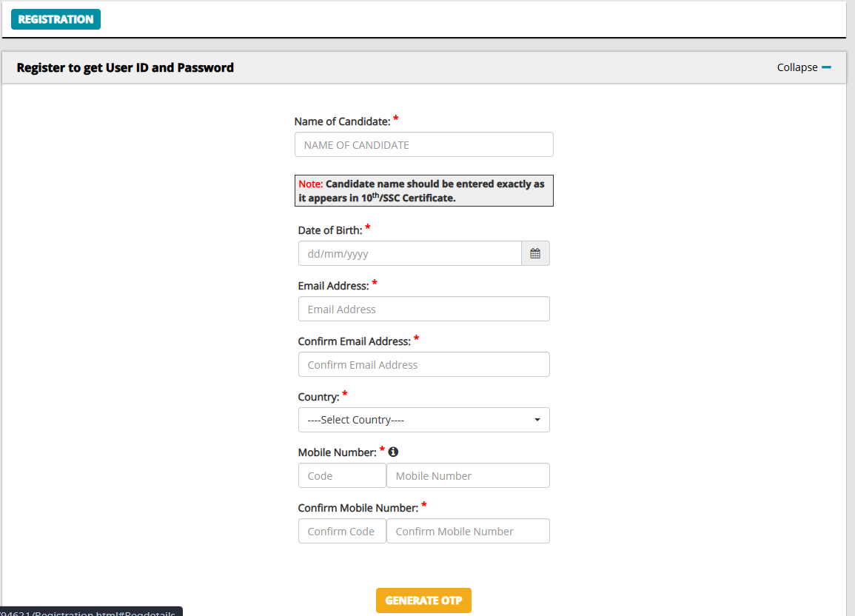This screenshot has height=616, width=855.
Task: Click the Confirm Code field
Action: (x=342, y=531)
